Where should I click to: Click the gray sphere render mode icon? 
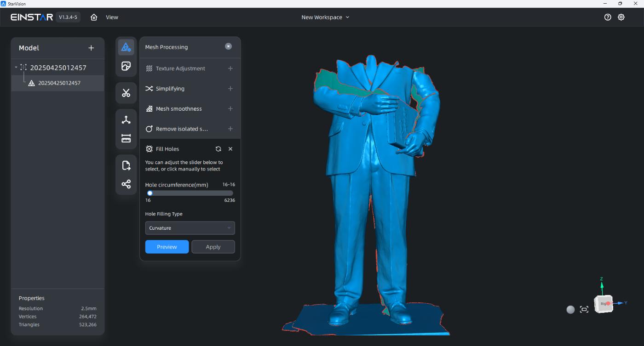tap(570, 309)
